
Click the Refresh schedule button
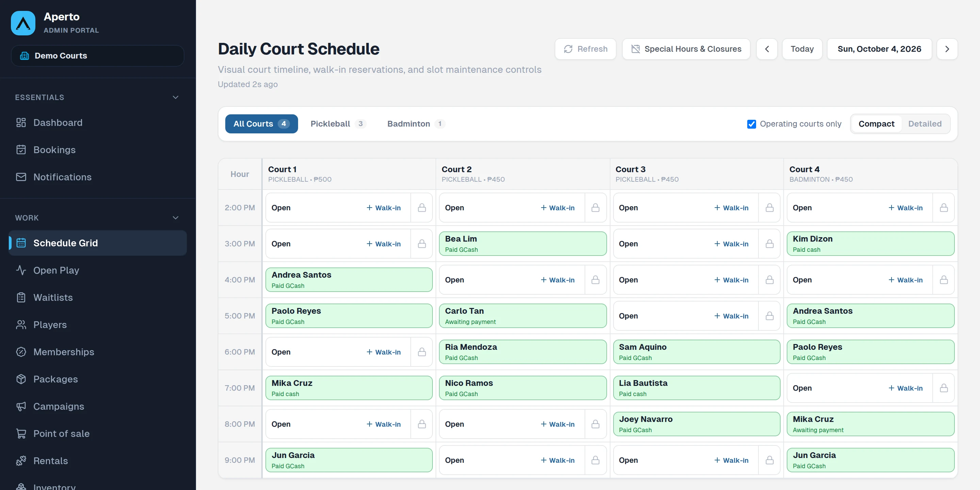pyautogui.click(x=586, y=49)
